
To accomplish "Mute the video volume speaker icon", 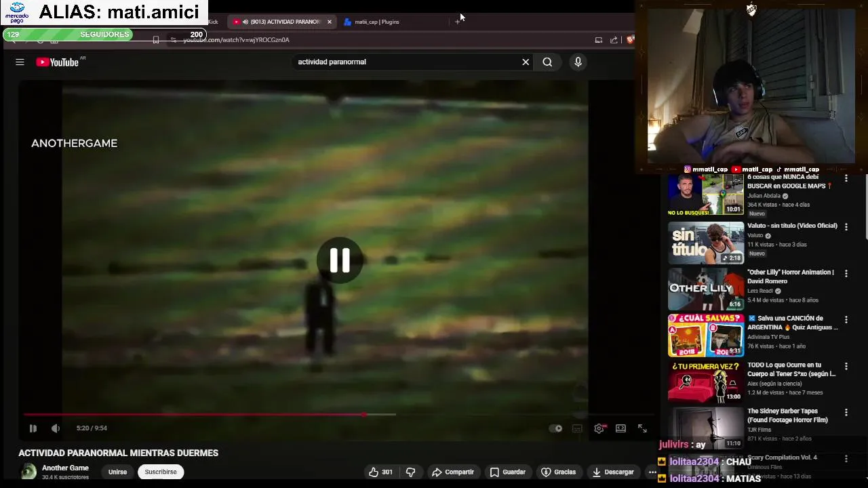I will [x=56, y=428].
